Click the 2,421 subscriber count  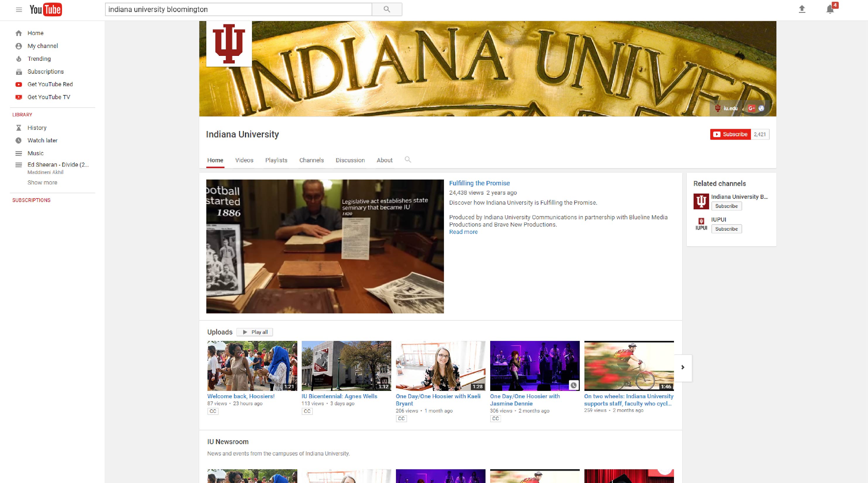pos(760,134)
